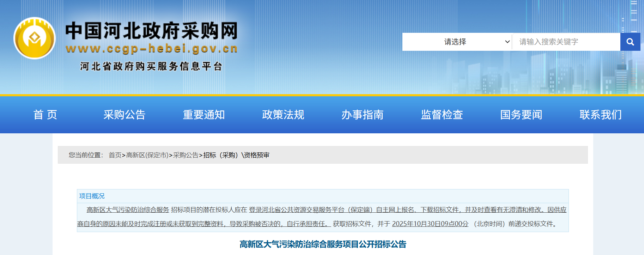Open 监督检查 from the navigation bar
644x255 pixels.
pyautogui.click(x=442, y=115)
